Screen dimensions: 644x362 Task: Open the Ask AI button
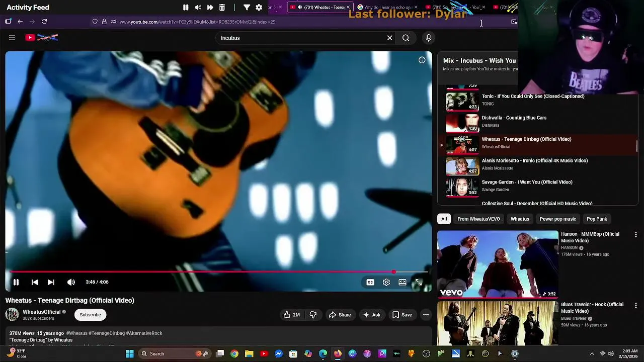371,315
